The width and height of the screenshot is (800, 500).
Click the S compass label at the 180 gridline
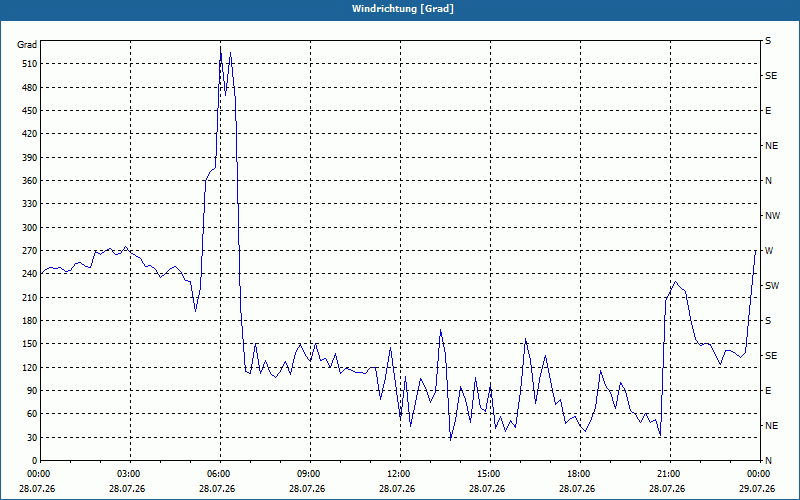tap(768, 321)
